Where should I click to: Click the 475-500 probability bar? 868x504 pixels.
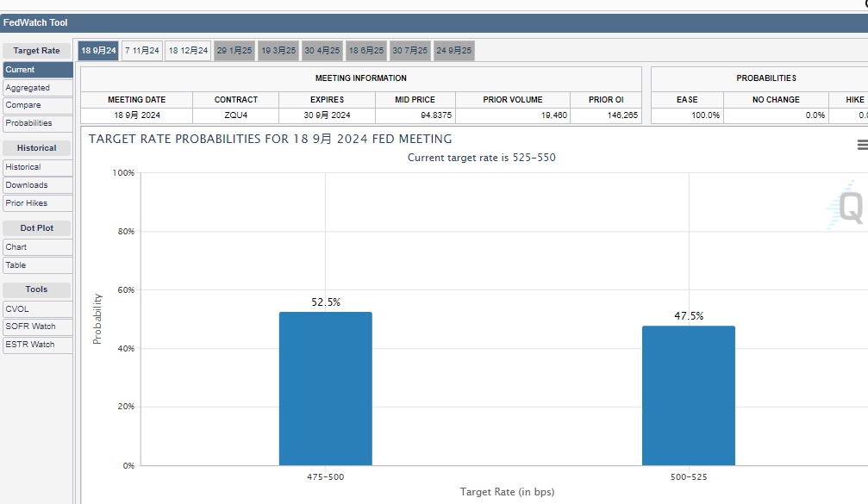(325, 388)
